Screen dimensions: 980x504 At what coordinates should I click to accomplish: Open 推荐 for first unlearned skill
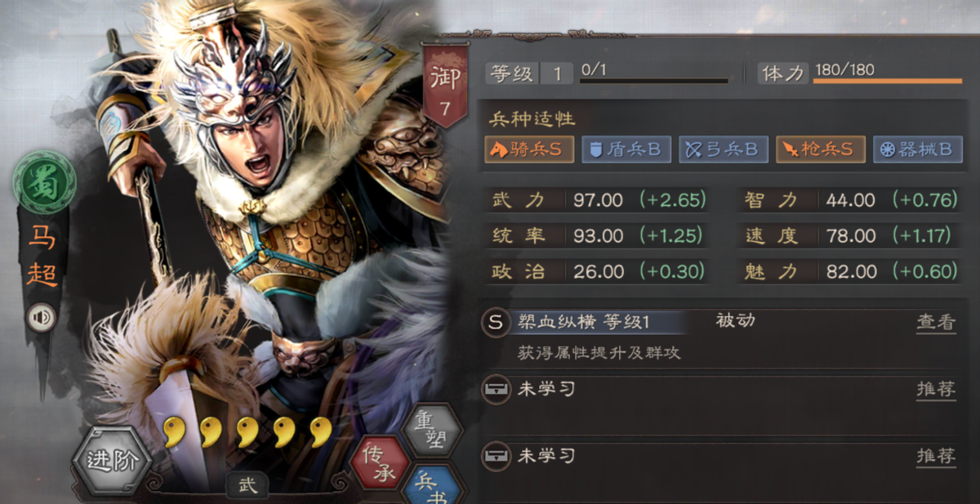click(x=936, y=390)
